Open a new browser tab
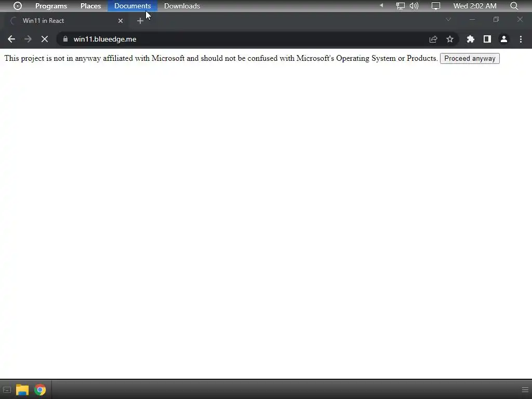Image resolution: width=532 pixels, height=399 pixels. (x=140, y=21)
